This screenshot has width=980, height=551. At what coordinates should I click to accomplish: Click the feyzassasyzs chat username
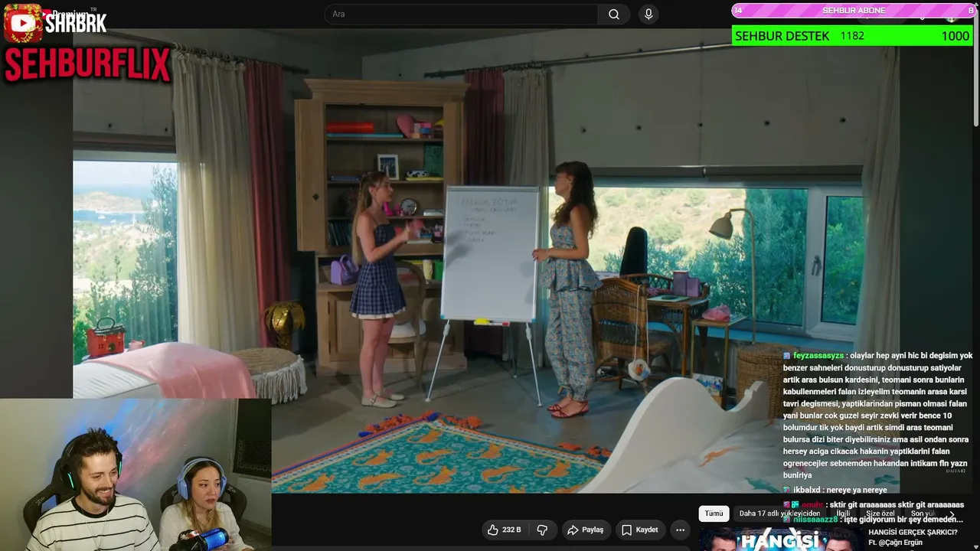tap(818, 356)
